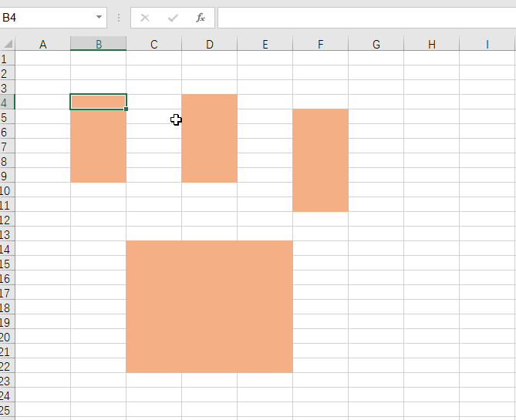Click the Name Box showing B4
516x420 pixels.
point(52,18)
